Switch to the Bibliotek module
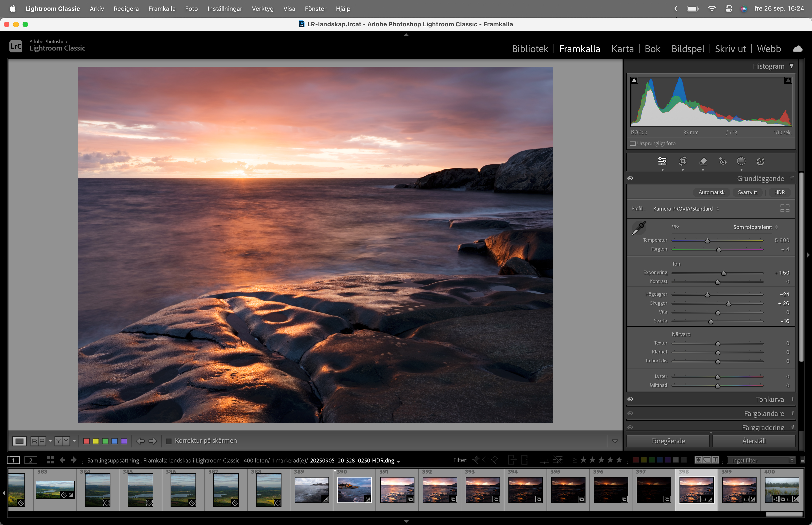The image size is (812, 525). click(x=530, y=49)
